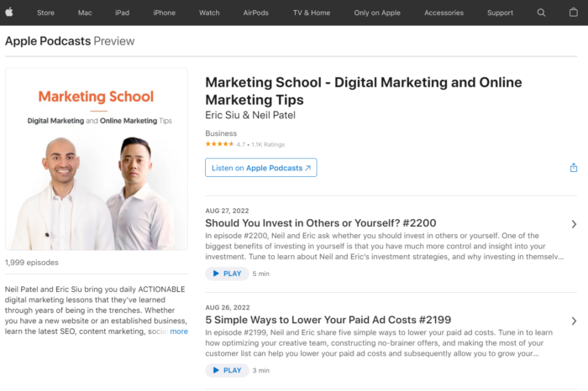
Task: Play the episode #2200
Action: coord(227,274)
